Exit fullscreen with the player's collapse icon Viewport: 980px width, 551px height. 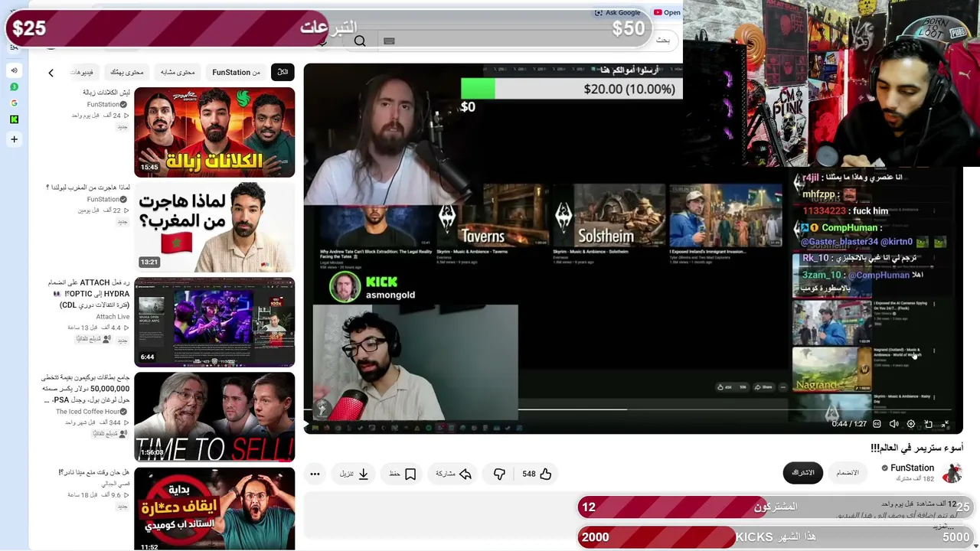(x=946, y=424)
